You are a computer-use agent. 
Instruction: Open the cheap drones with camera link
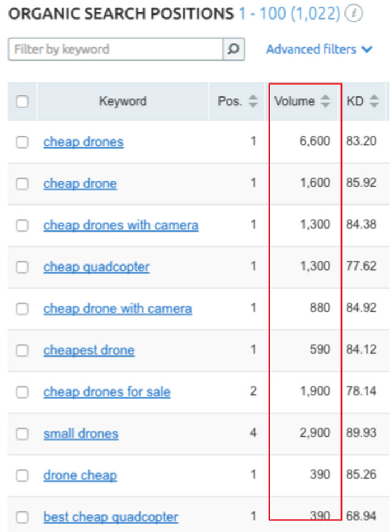click(x=121, y=225)
